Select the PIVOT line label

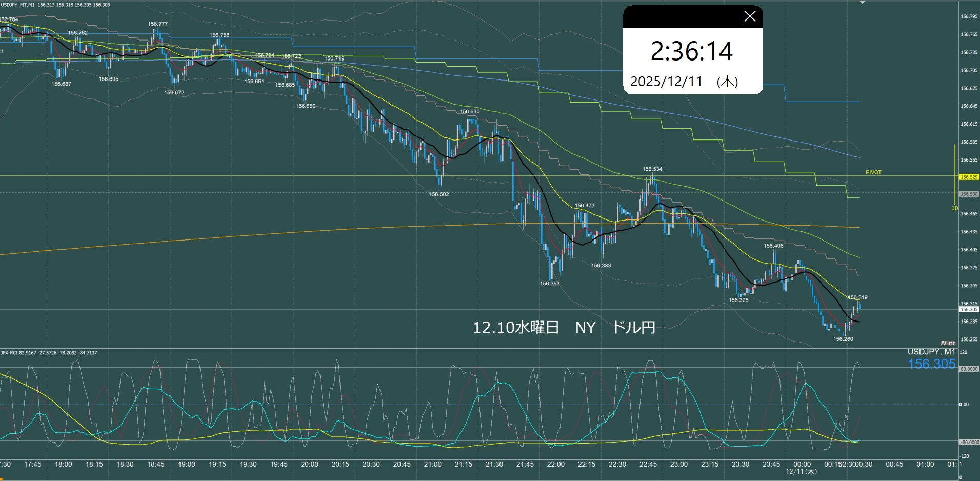coord(873,172)
